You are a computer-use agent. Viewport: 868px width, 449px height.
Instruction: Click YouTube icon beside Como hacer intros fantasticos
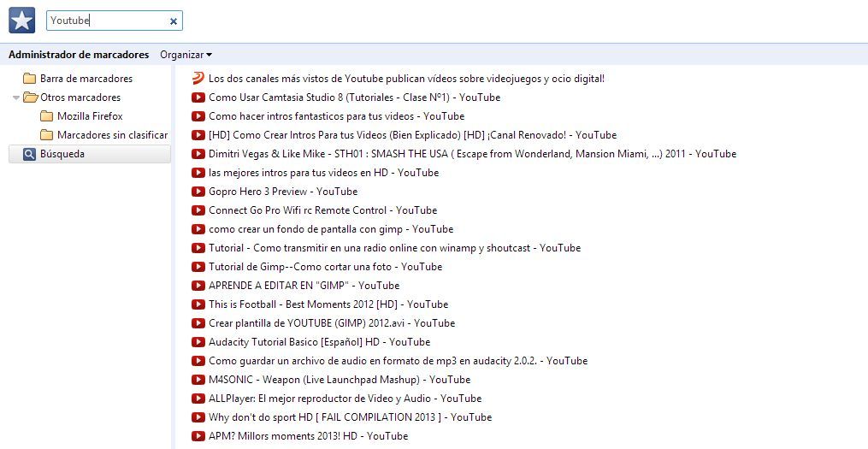[x=198, y=116]
